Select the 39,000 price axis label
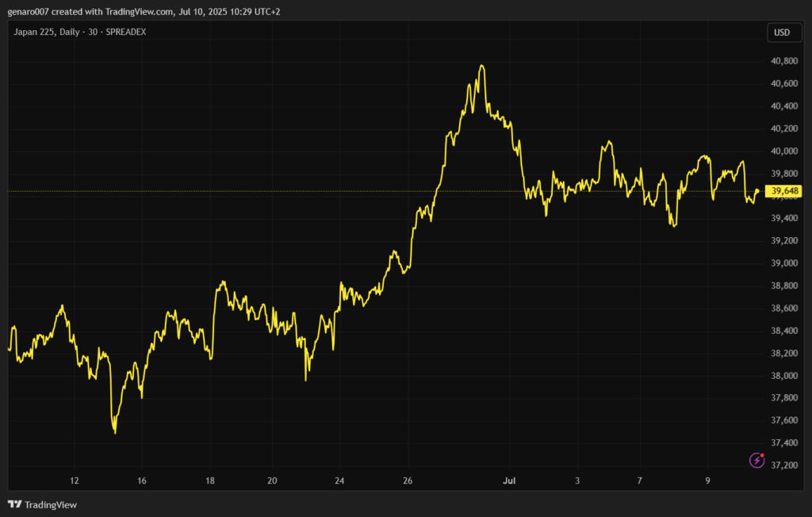This screenshot has height=517, width=812. (783, 263)
